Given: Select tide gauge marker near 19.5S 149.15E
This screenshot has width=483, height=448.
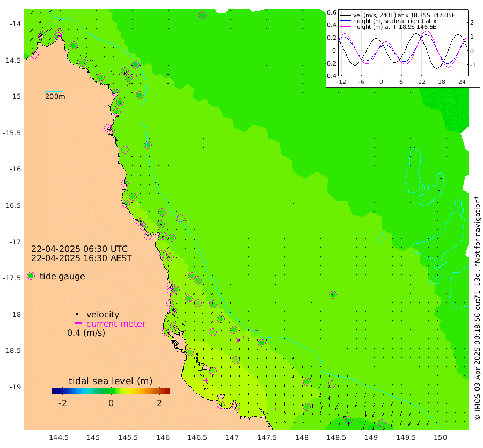Looking at the screenshot, I should coord(382,423).
